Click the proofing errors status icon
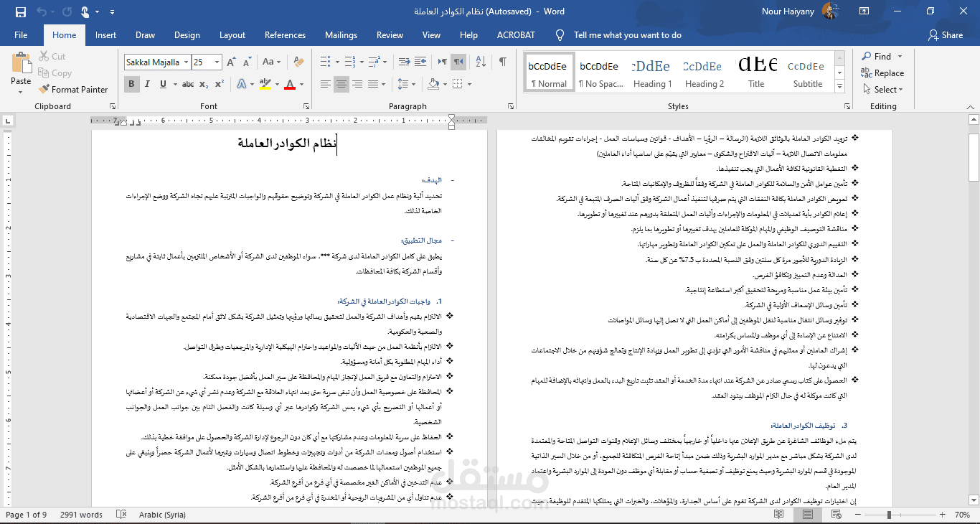This screenshot has width=980, height=524. tap(122, 515)
